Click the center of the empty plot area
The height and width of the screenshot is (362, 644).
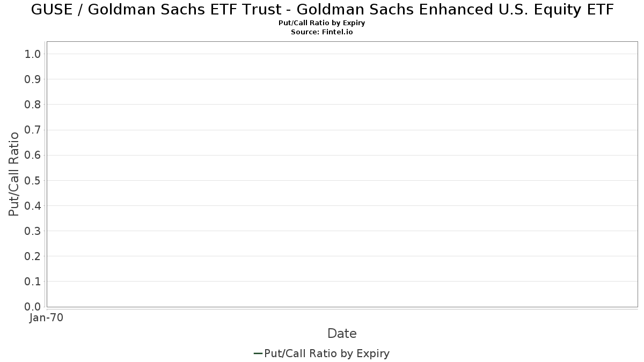(342, 174)
